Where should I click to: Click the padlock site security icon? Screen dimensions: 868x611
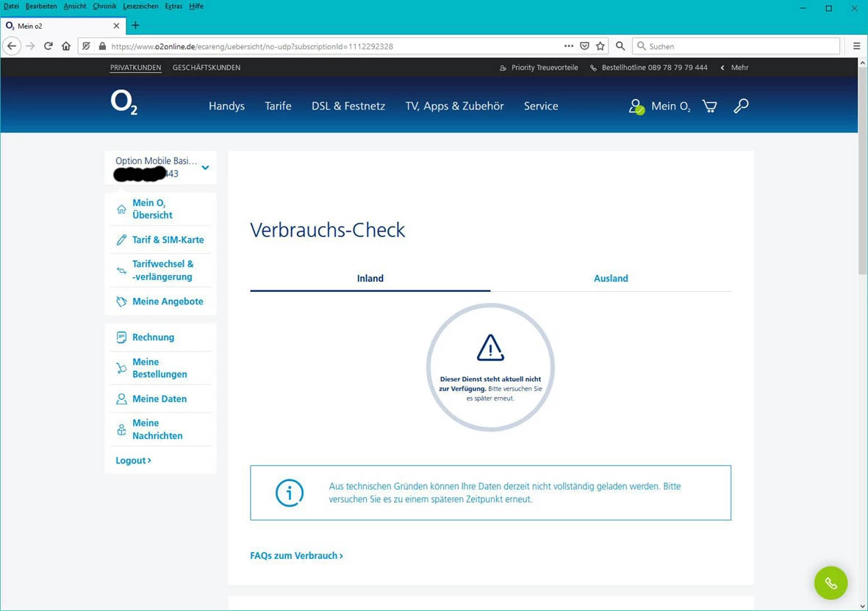coord(102,46)
